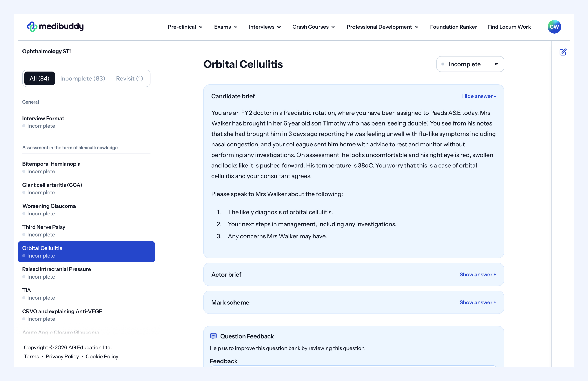The width and height of the screenshot is (588, 381).
Task: Open the Privacy Policy link
Action: (62, 356)
